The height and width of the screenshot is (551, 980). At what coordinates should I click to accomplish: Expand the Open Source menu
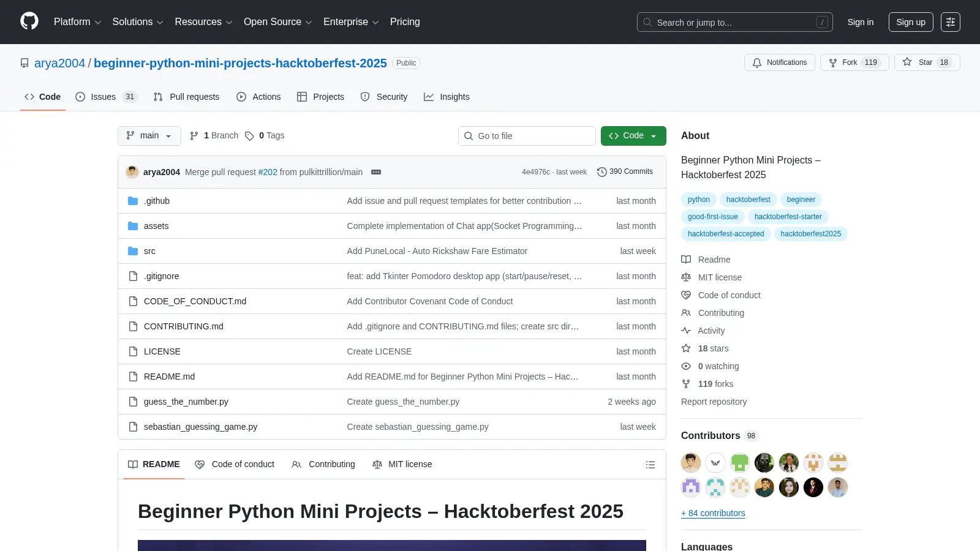pos(278,22)
